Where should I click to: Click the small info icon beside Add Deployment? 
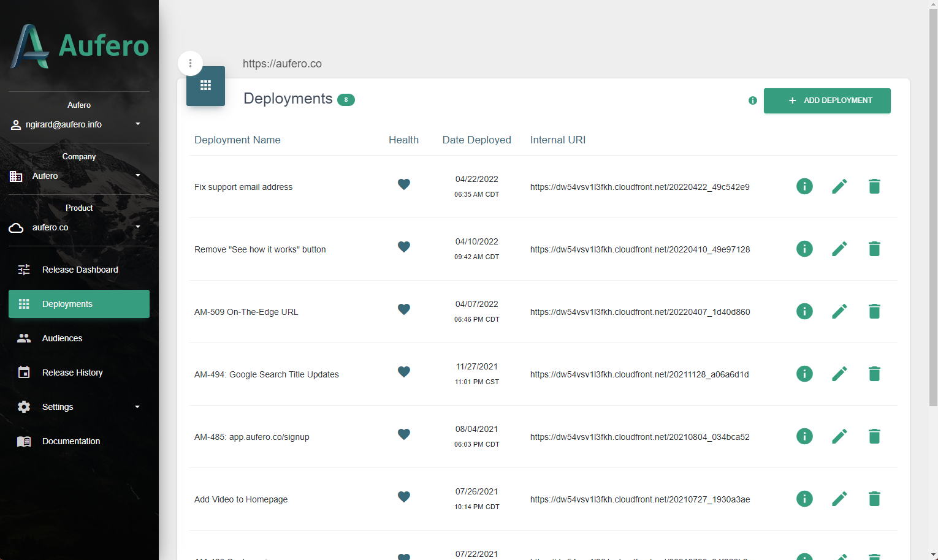(x=753, y=100)
